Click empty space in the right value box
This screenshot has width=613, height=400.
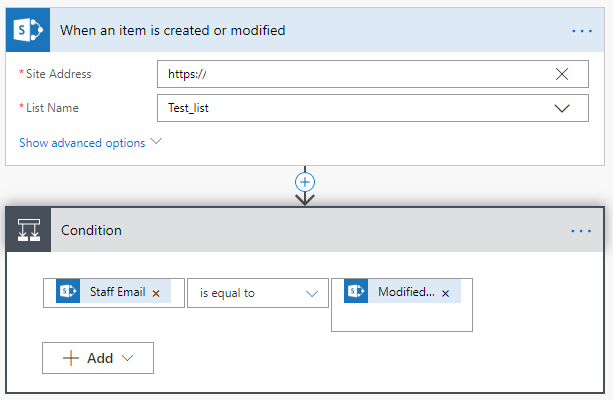pos(402,318)
